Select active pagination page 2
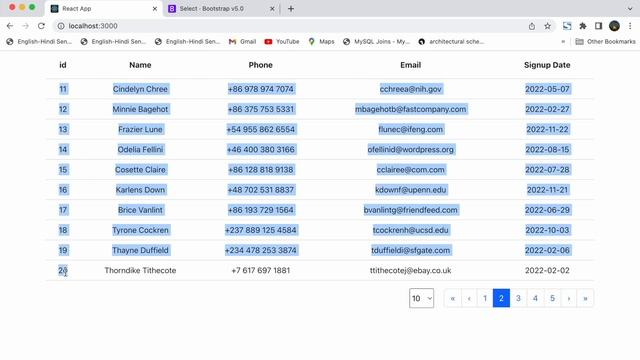Viewport: 640px width, 360px height. click(501, 298)
